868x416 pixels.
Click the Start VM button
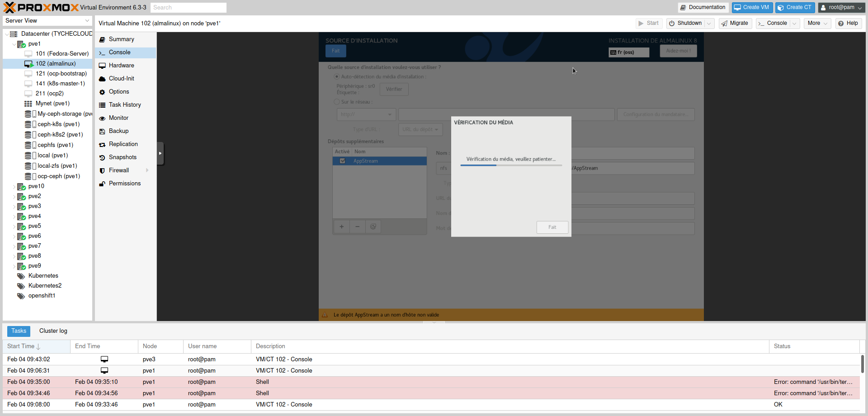click(649, 24)
